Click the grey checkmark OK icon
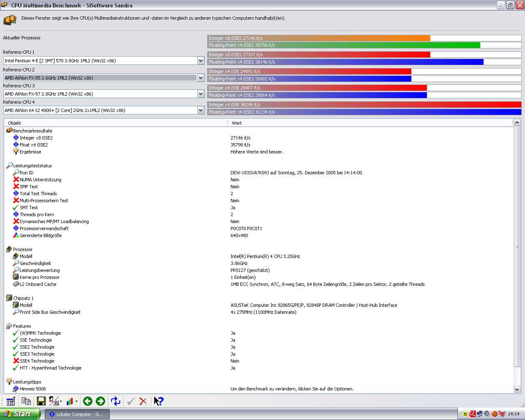 (131, 401)
